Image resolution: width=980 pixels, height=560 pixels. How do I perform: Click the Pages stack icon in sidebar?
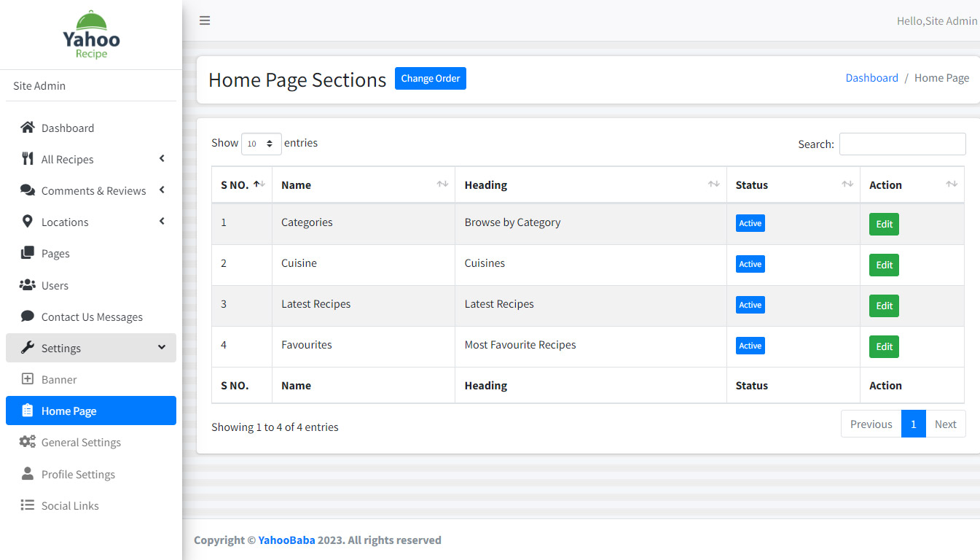(28, 253)
